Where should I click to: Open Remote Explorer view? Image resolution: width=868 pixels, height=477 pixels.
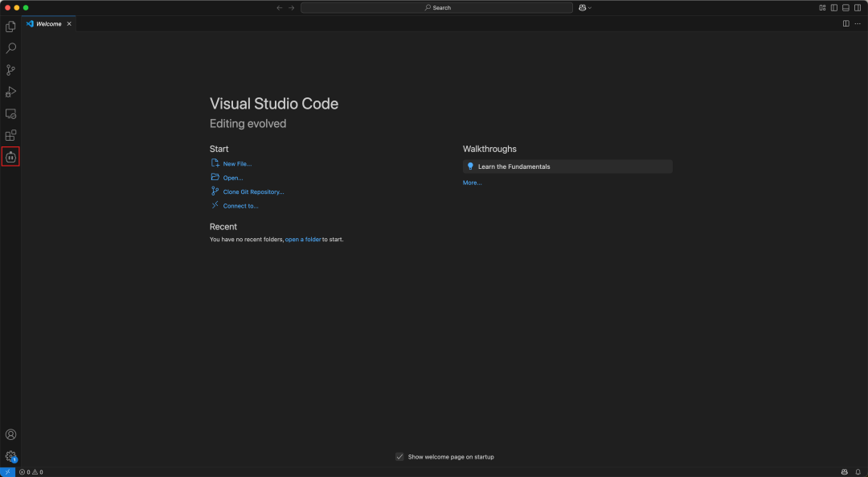pyautogui.click(x=10, y=113)
